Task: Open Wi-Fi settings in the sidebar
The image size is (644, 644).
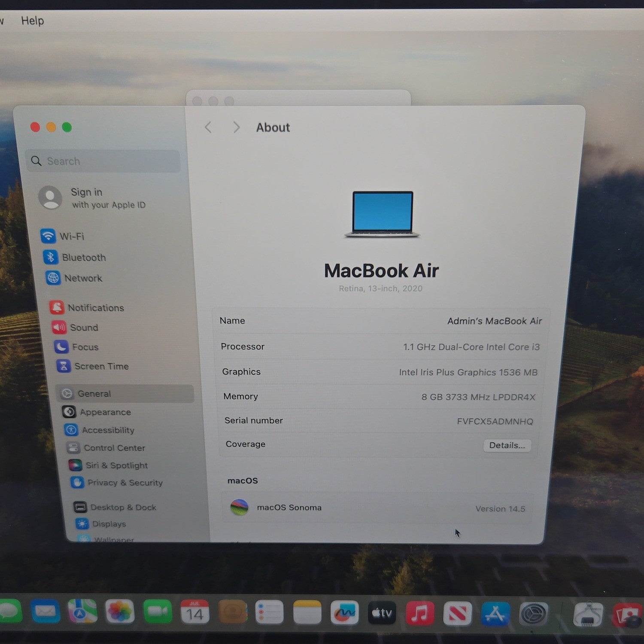Action: click(63, 236)
